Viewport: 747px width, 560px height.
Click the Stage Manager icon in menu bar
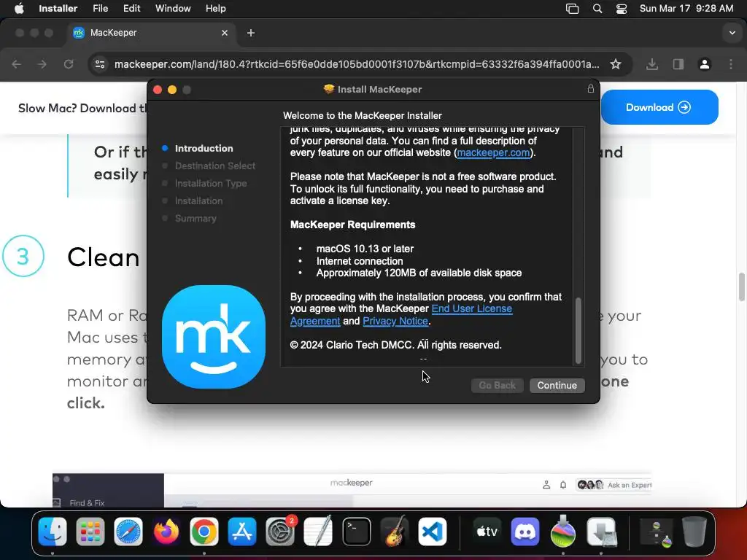coord(572,9)
